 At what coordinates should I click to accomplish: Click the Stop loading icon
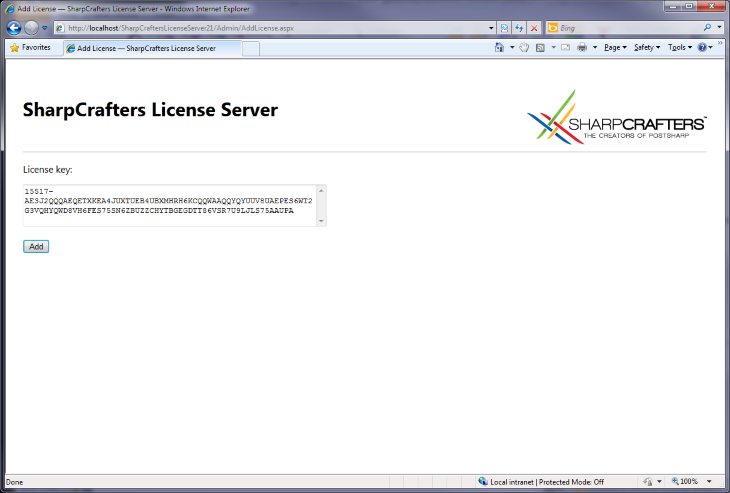click(x=534, y=28)
